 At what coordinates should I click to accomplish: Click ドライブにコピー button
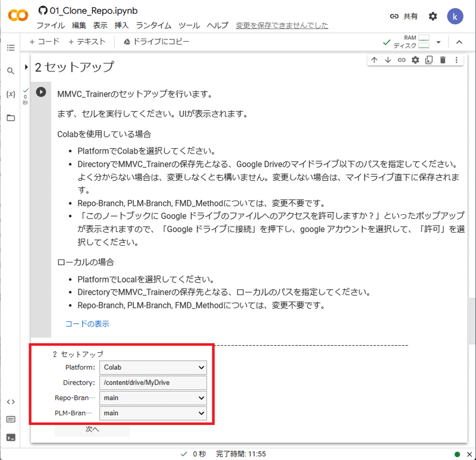coord(156,42)
